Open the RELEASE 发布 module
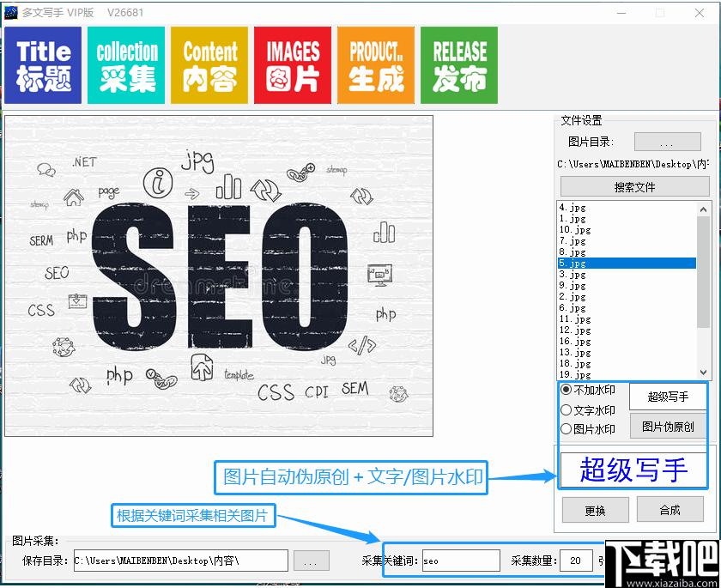 (x=459, y=65)
